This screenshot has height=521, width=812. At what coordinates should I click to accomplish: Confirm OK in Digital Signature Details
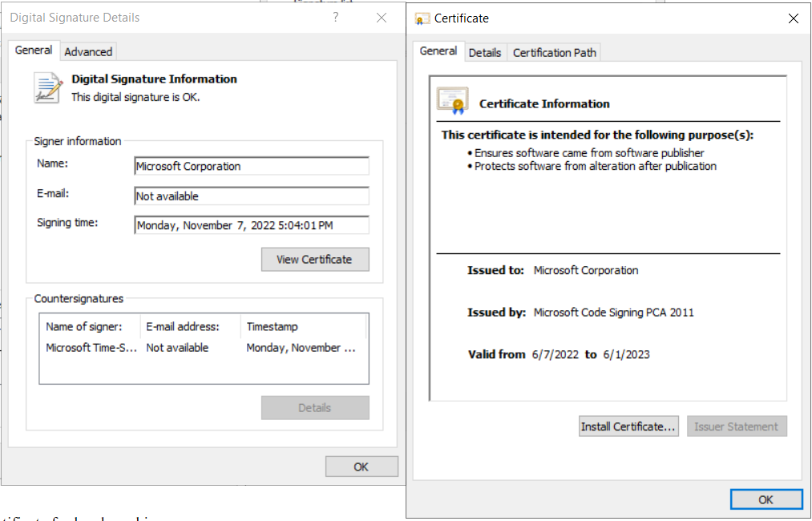pos(362,466)
